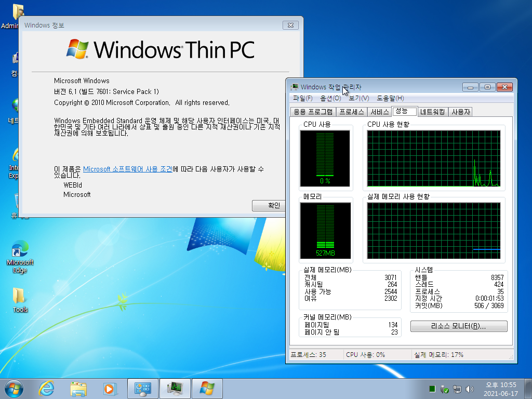Click the 실제 메모리 사용 현황 graph
Viewport: 532px width, 399px height.
434,231
